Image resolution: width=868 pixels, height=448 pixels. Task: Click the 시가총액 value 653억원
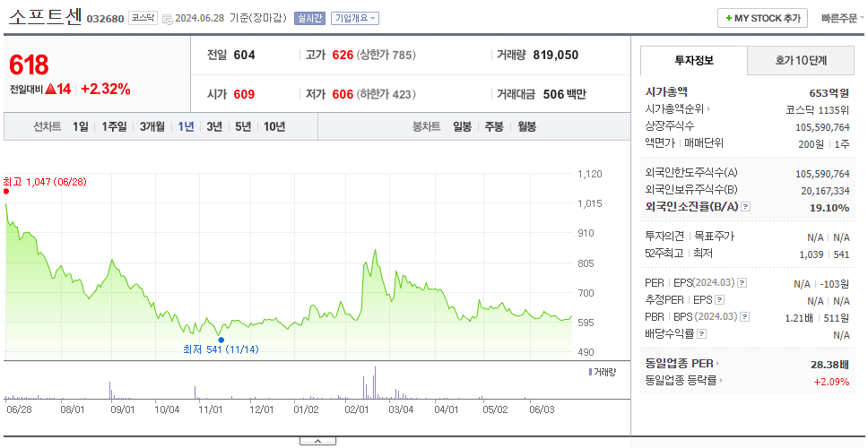point(829,93)
